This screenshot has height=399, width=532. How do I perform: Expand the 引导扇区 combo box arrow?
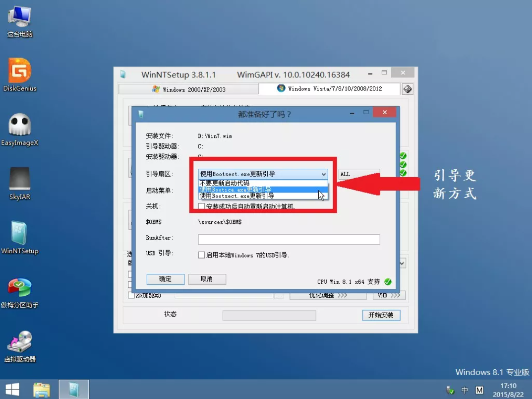point(323,174)
